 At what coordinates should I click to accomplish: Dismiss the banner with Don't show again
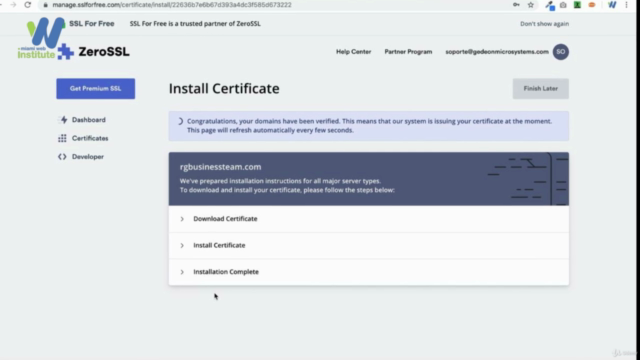point(544,24)
